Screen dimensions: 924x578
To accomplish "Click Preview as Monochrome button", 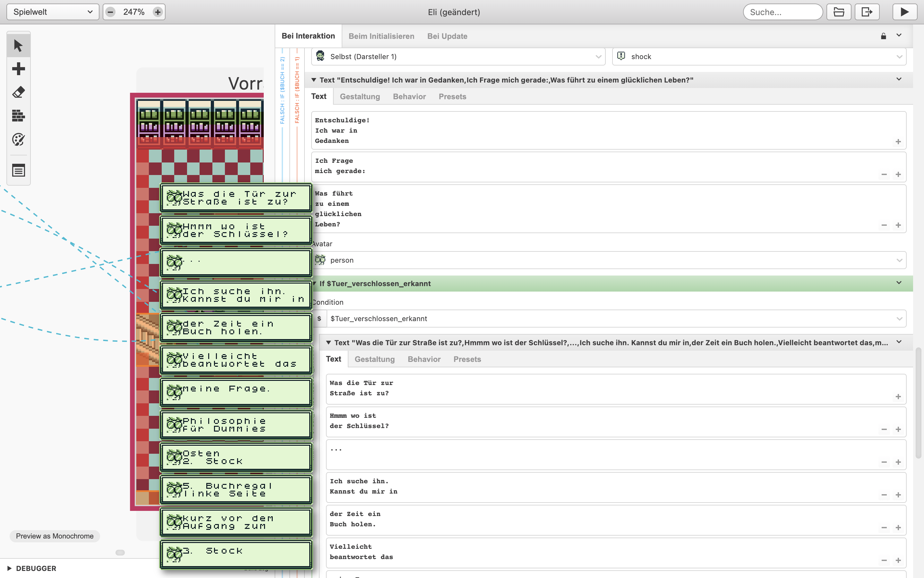I will [x=55, y=536].
